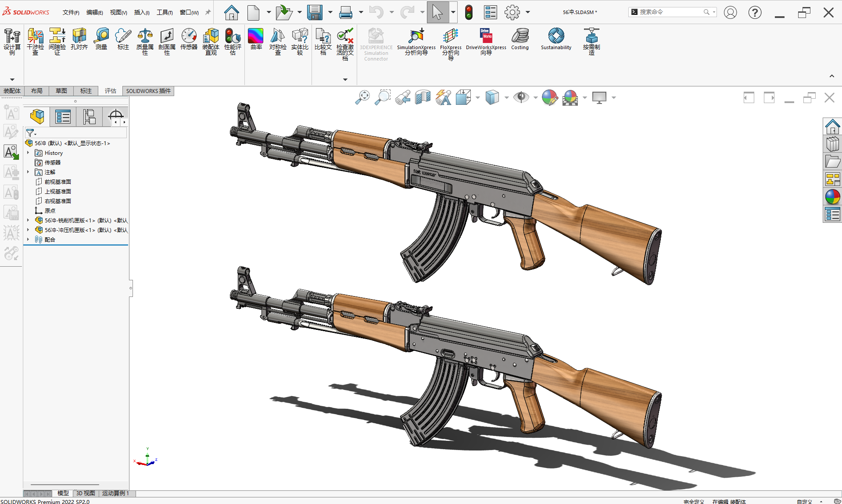Open the Sustainability tool
Image resolution: width=842 pixels, height=504 pixels.
556,39
